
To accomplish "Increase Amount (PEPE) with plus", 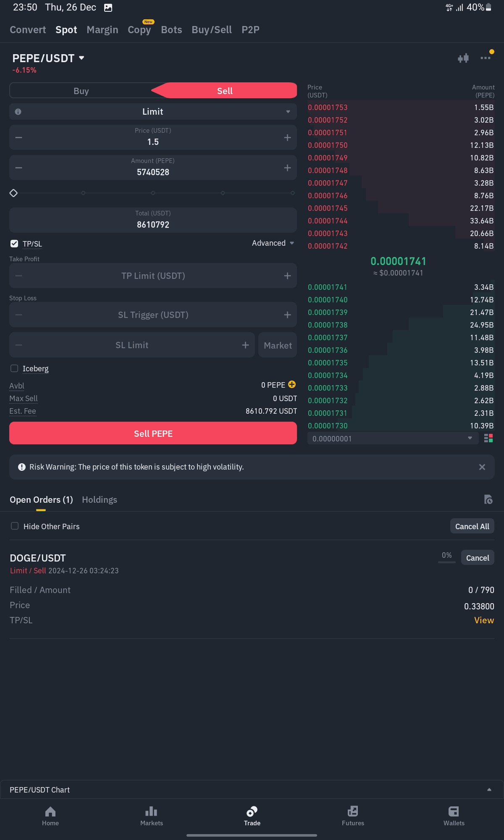I will (x=287, y=168).
